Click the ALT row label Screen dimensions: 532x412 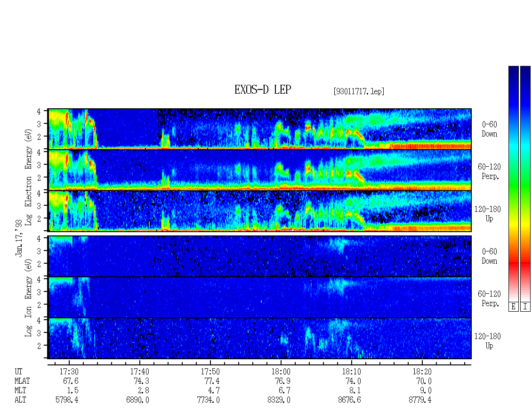(20, 400)
